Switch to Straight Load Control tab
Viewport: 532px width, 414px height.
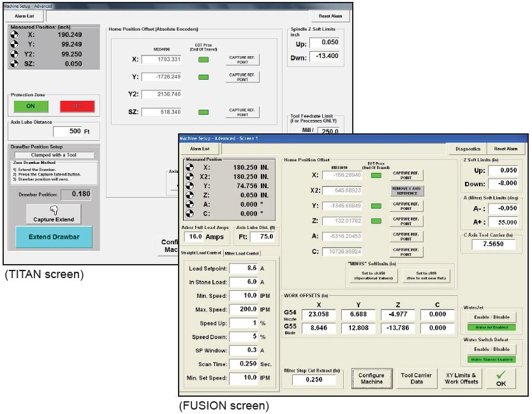pyautogui.click(x=201, y=253)
